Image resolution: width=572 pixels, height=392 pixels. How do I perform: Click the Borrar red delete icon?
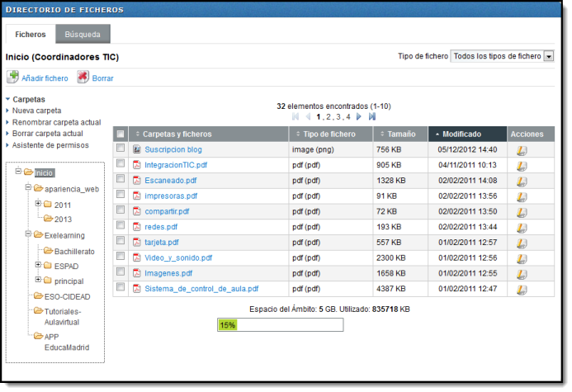click(x=83, y=78)
